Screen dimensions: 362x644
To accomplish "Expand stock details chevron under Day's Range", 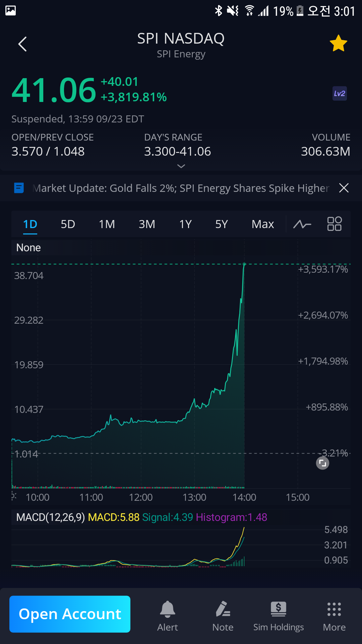I will [181, 166].
